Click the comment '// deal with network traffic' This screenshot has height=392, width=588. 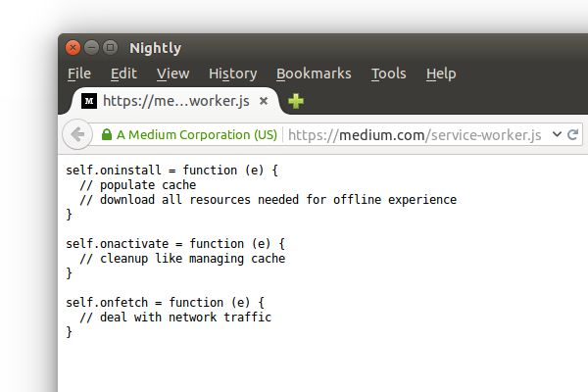175,317
